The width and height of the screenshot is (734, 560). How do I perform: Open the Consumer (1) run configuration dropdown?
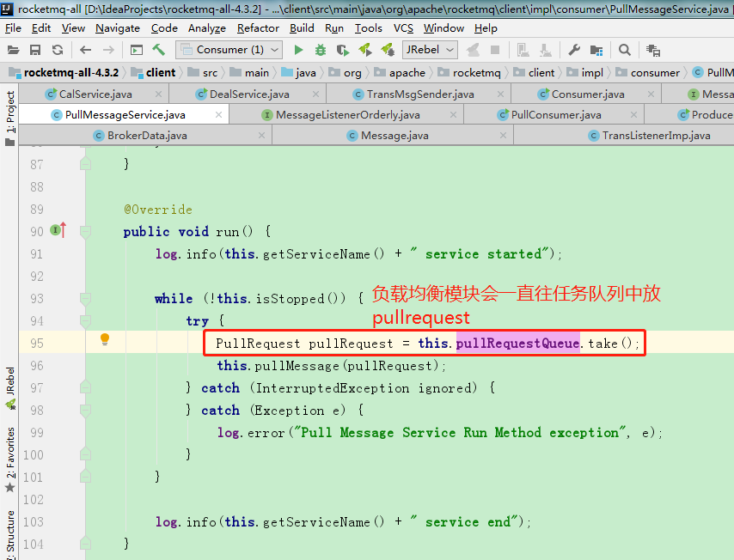coord(229,50)
